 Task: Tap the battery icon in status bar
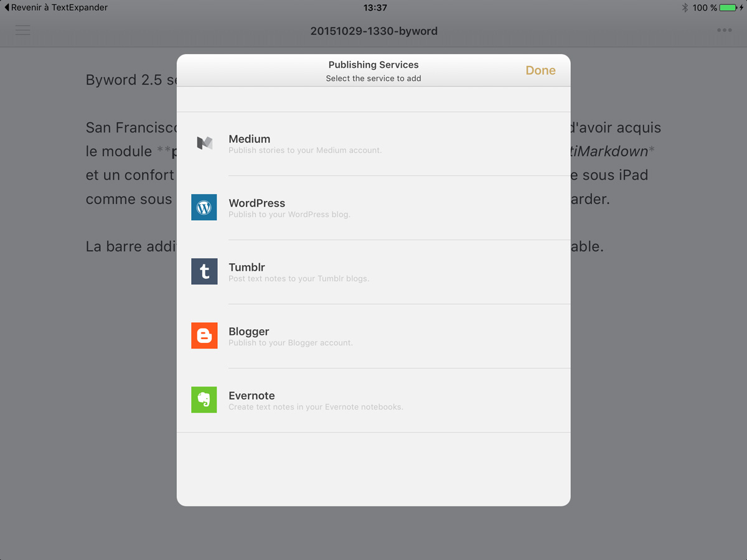tap(728, 7)
